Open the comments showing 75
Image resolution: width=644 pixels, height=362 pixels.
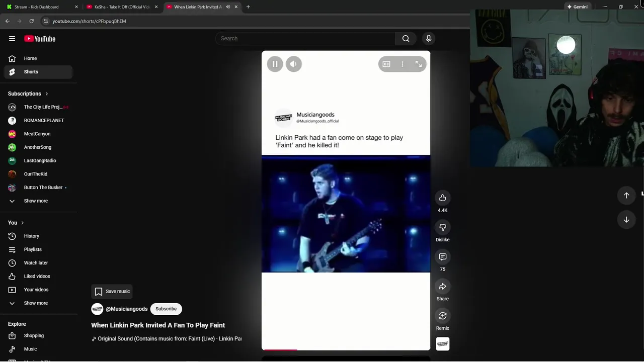443,257
